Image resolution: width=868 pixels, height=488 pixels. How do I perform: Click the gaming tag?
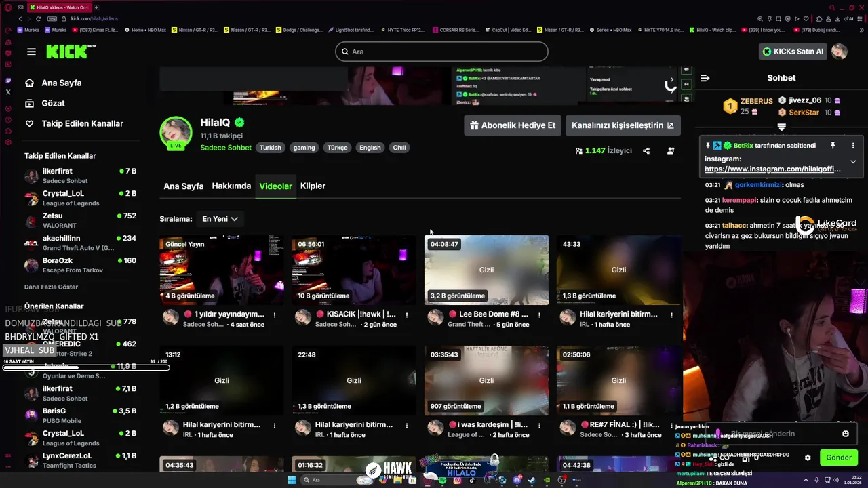pos(304,148)
